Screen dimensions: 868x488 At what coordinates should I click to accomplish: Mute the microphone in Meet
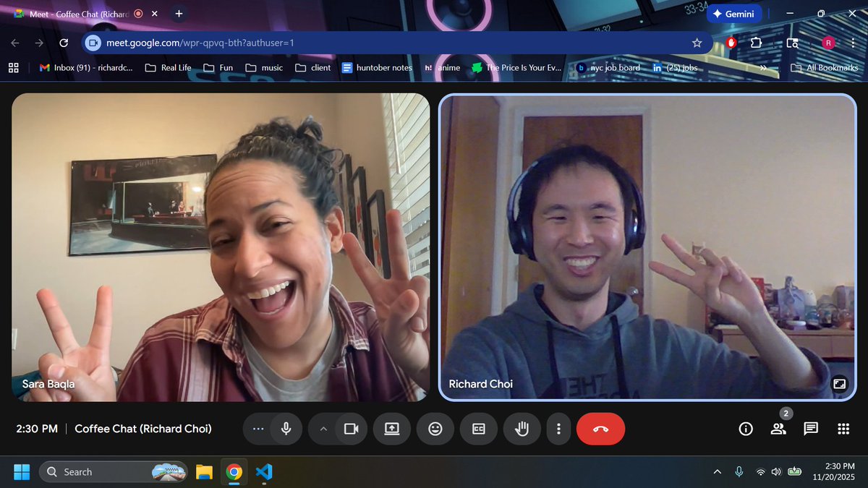tap(286, 429)
